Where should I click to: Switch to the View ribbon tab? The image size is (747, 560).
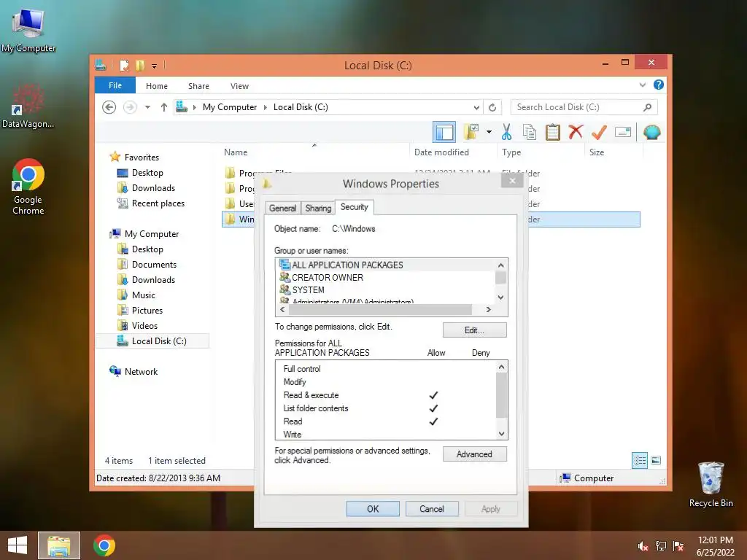(239, 86)
